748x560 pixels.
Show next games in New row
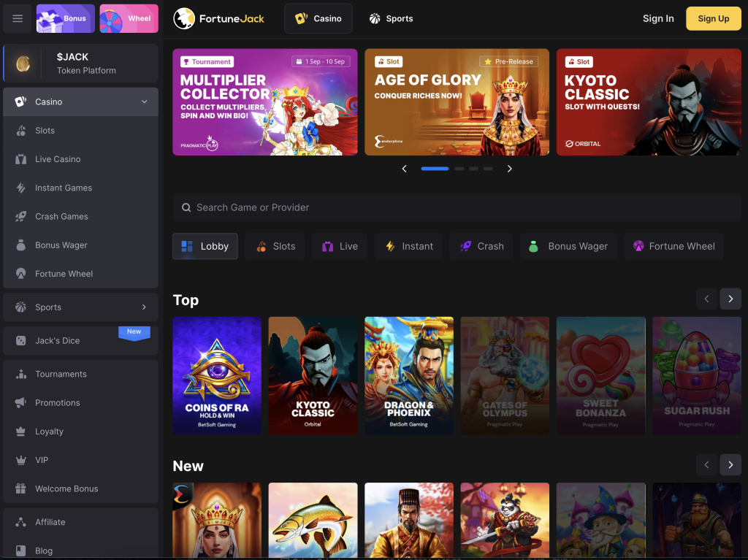730,464
